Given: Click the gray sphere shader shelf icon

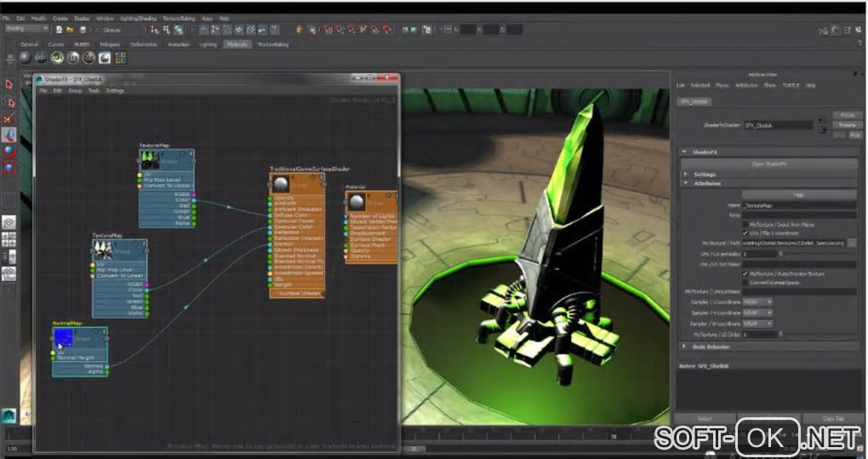Looking at the screenshot, I should pyautogui.click(x=25, y=58).
